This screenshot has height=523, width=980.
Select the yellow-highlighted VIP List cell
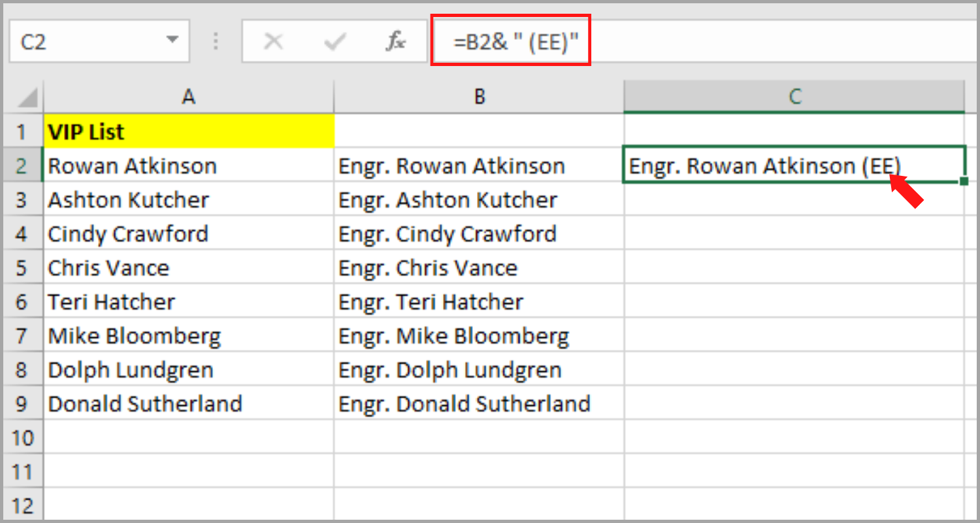pos(189,131)
